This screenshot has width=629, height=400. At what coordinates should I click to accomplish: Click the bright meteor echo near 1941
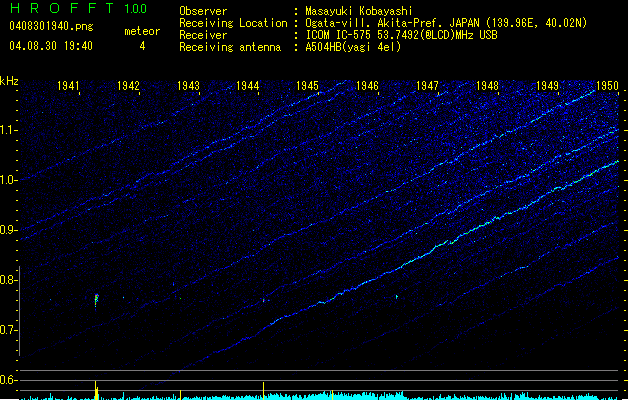(x=96, y=300)
